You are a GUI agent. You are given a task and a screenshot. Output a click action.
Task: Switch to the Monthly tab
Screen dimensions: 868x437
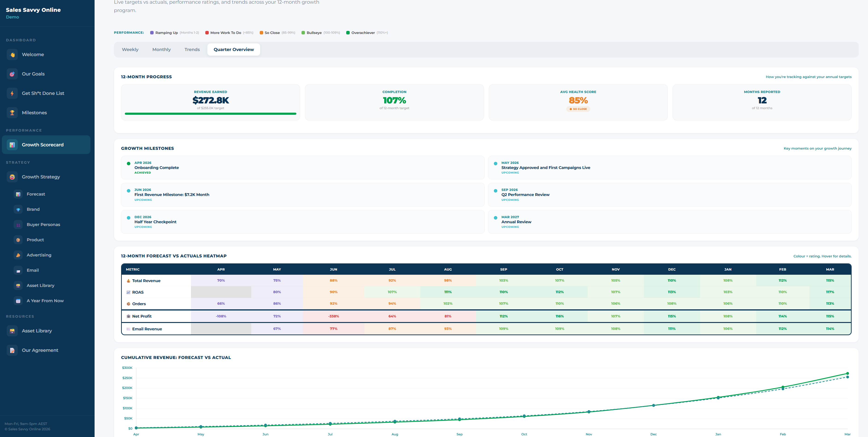click(x=161, y=49)
